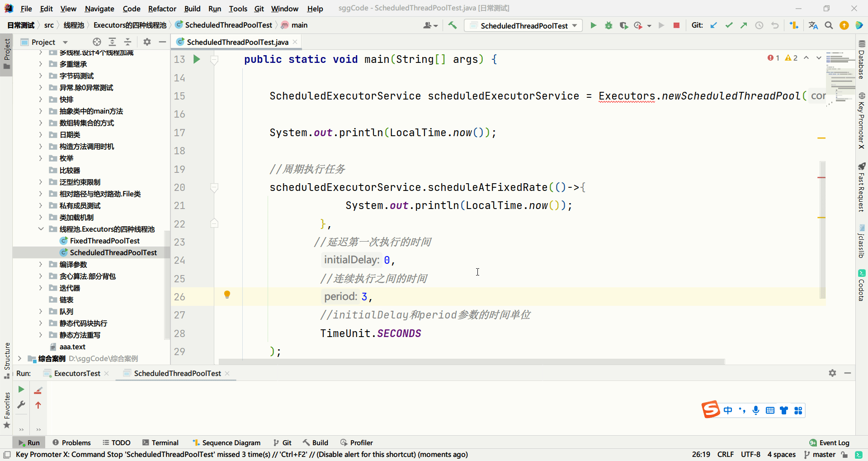Open Sequence Diagram tool window
This screenshot has height=461, width=868.
(226, 442)
